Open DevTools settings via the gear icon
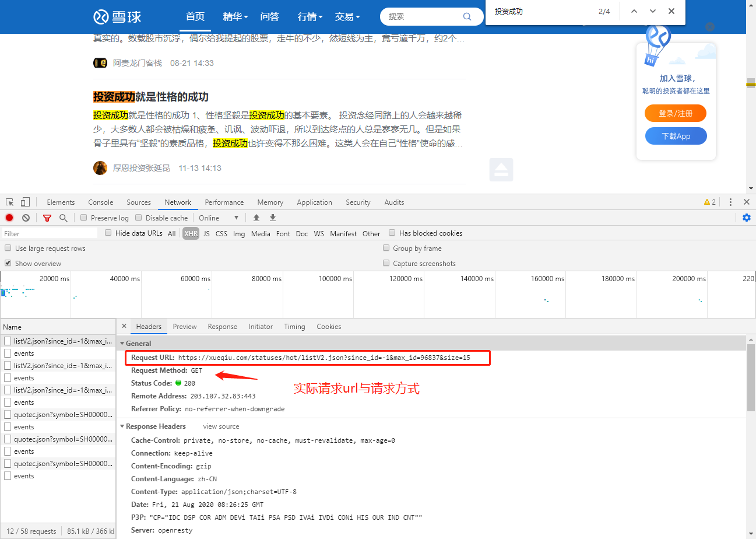The width and height of the screenshot is (756, 539). (x=746, y=217)
